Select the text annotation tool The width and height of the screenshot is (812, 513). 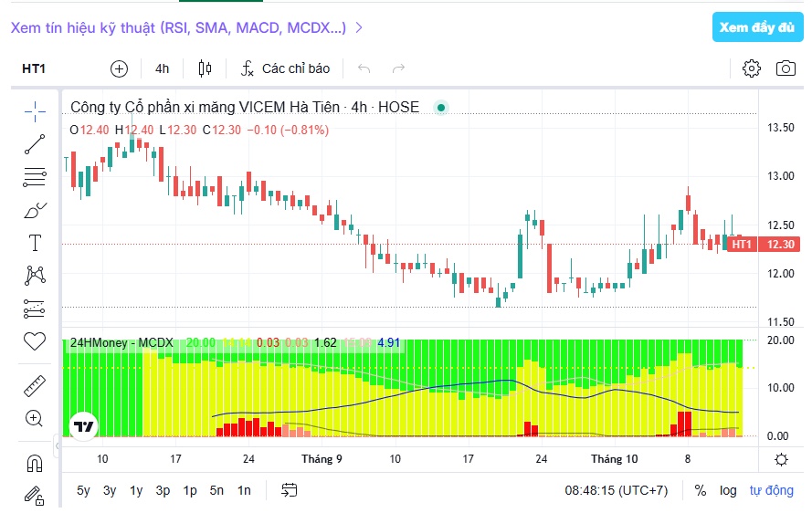(35, 243)
